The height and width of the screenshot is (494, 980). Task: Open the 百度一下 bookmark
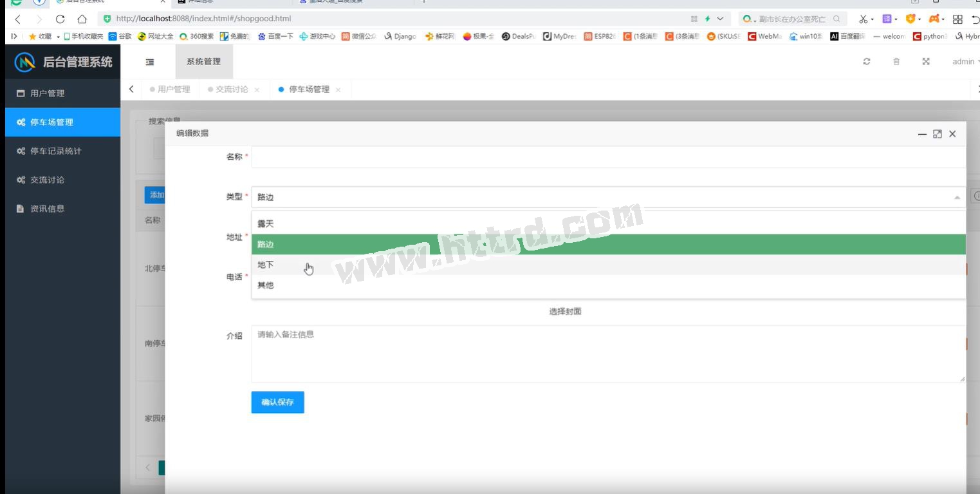(x=275, y=37)
